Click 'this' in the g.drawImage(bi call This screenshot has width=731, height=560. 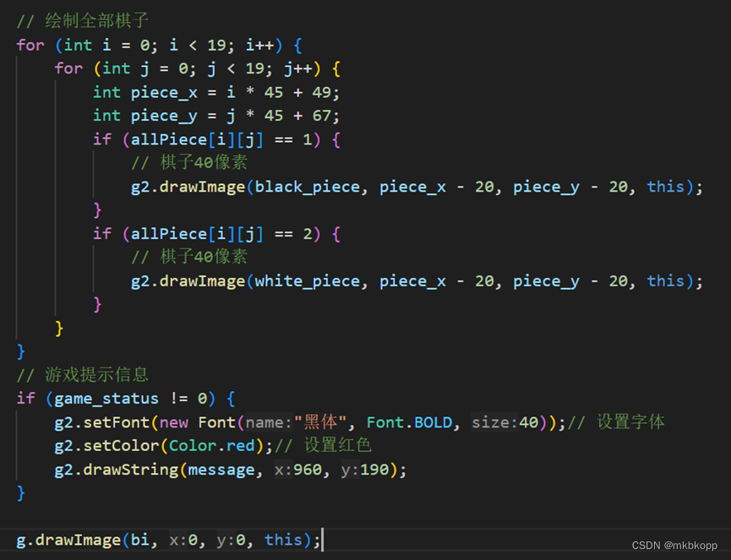[x=283, y=540]
